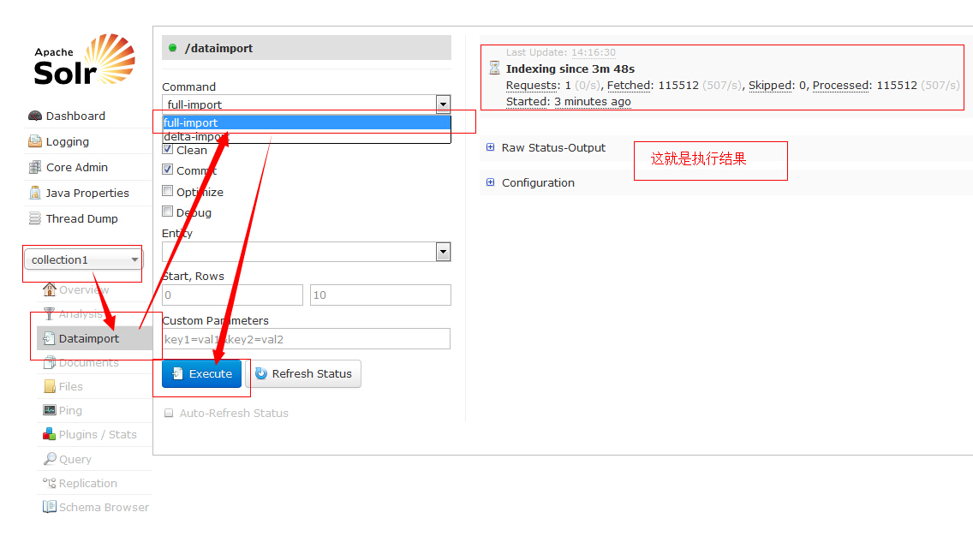Open the Logging page
This screenshot has height=560, width=973.
point(67,141)
